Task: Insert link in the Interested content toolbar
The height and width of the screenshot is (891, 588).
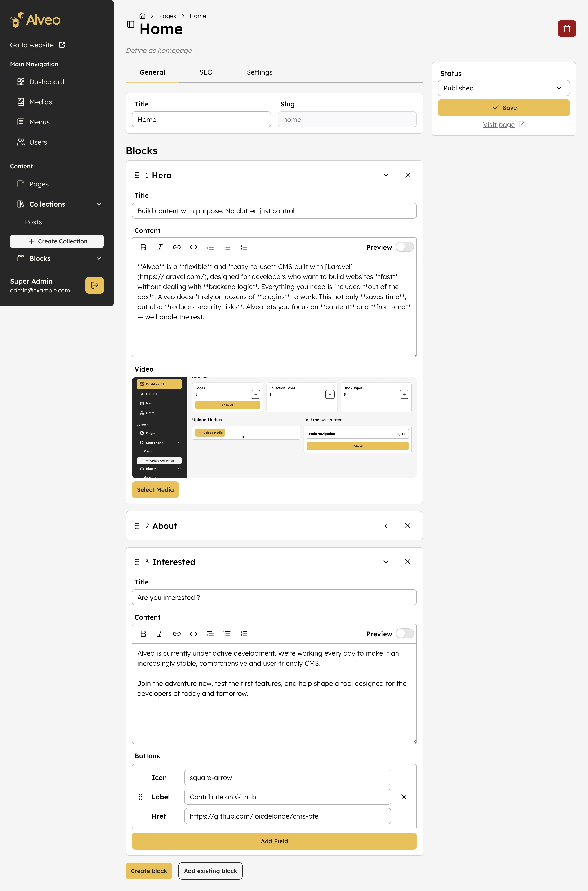Action: (x=177, y=634)
